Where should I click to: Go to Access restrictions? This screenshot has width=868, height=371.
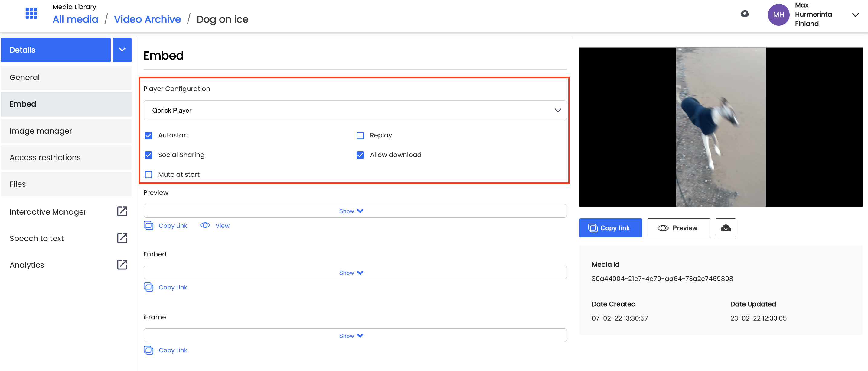pos(66,157)
